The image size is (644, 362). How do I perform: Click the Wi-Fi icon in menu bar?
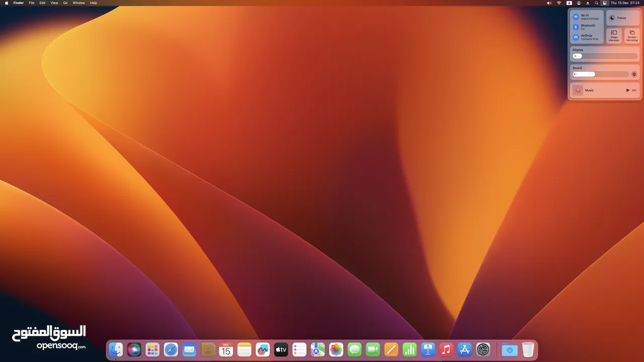pos(559,3)
